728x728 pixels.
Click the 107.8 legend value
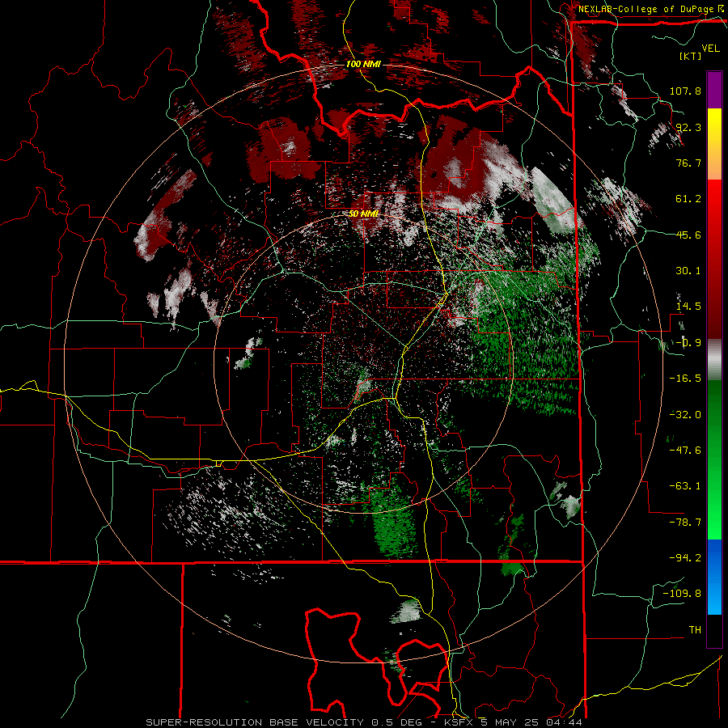685,91
